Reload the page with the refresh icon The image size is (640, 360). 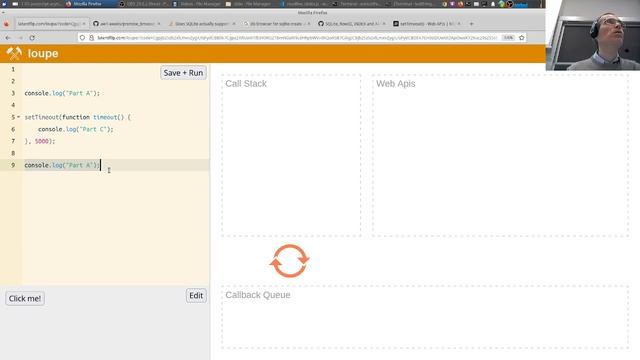coord(32,38)
